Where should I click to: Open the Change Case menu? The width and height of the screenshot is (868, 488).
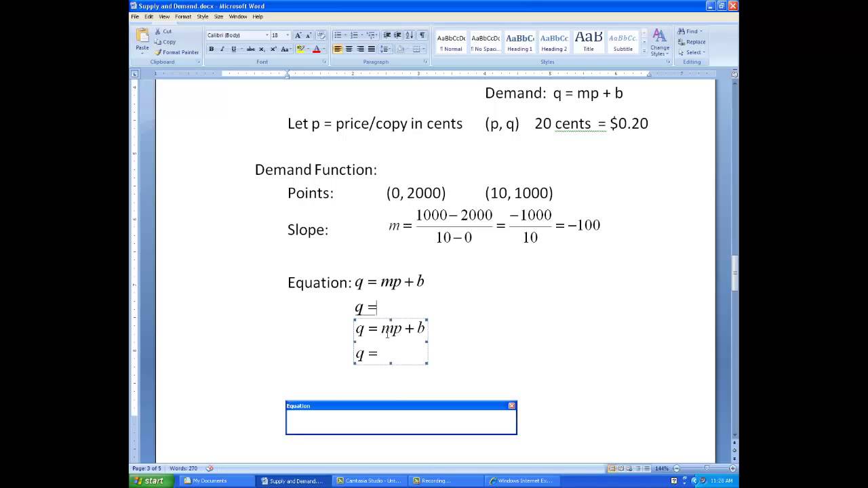[x=285, y=49]
